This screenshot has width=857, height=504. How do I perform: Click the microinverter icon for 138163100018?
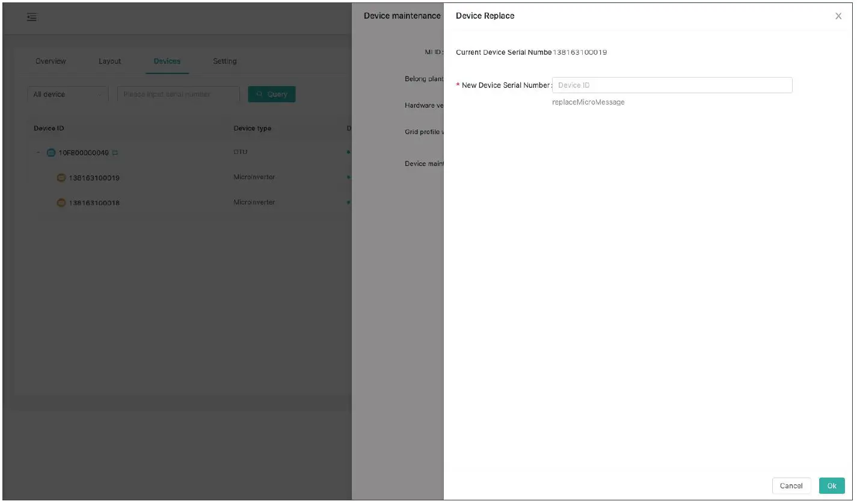[61, 203]
